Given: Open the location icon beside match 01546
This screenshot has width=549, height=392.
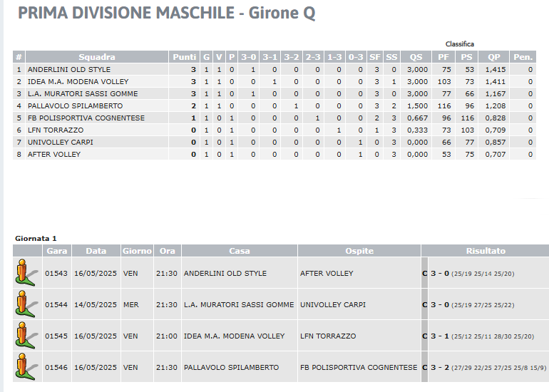Looking at the screenshot, I should pos(26,367).
